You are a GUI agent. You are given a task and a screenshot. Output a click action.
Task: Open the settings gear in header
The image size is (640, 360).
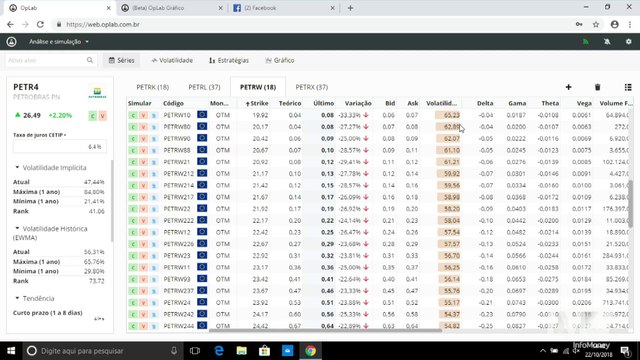coord(629,42)
